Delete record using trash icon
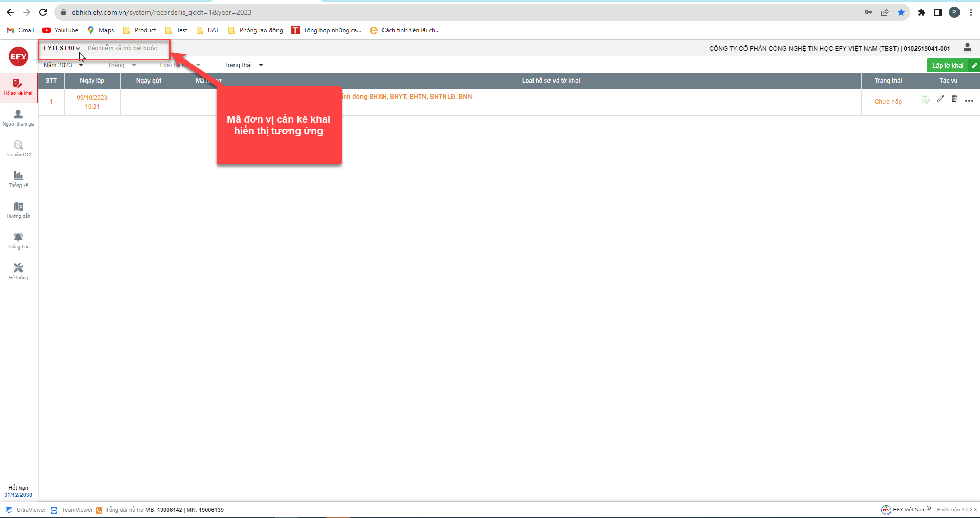This screenshot has height=518, width=980. point(954,99)
